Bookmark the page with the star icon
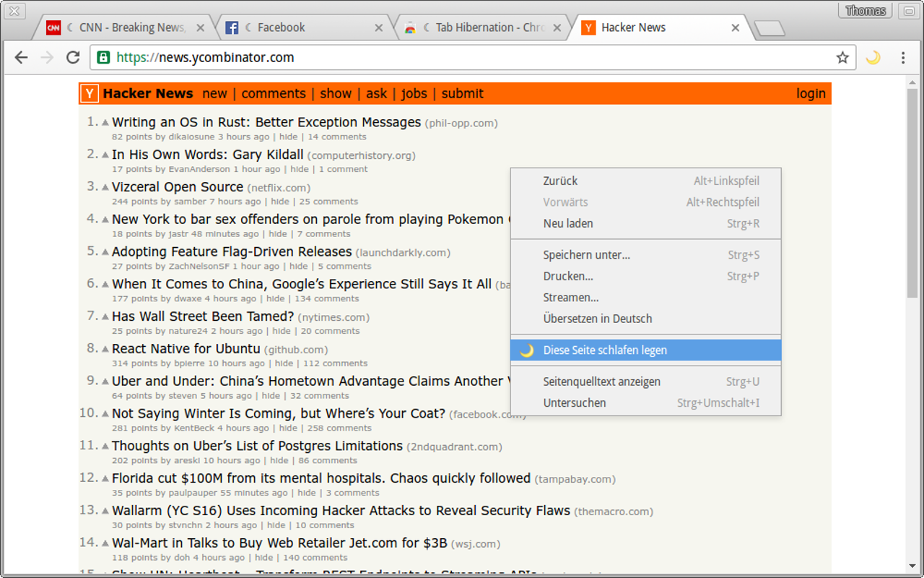 tap(842, 58)
